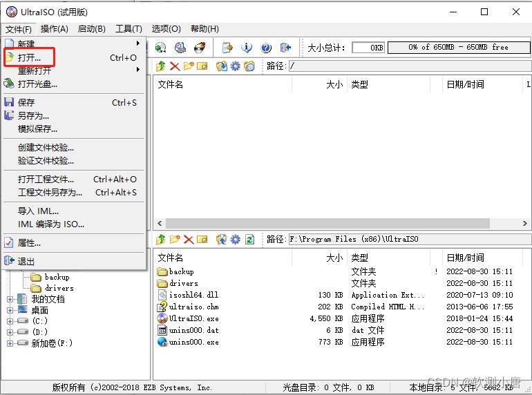Click the left scroll arrow of disc pane
The width and height of the screenshot is (532, 395).
point(160,224)
